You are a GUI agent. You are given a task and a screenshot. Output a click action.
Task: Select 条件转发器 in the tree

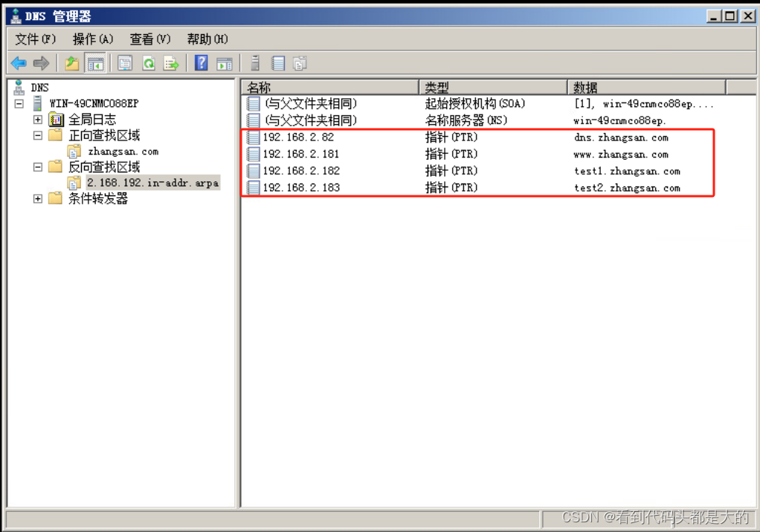tap(98, 198)
